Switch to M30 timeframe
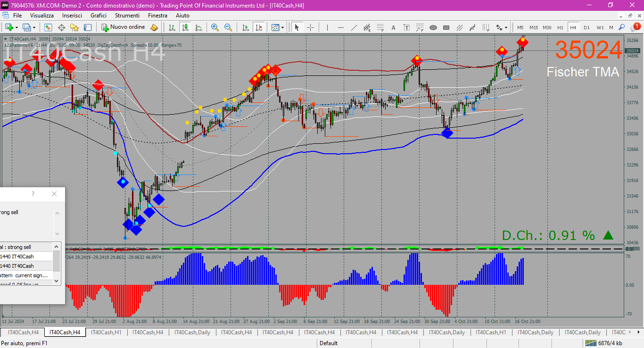Image resolution: width=644 pixels, height=348 pixels. point(547,27)
